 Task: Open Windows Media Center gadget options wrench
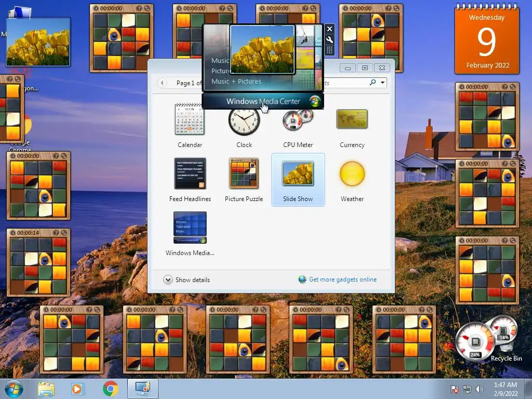(329, 39)
